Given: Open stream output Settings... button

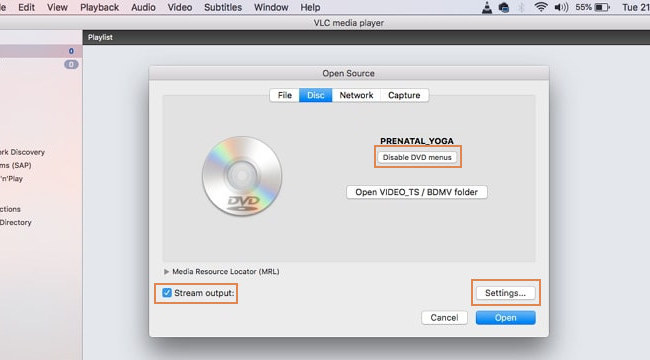Looking at the screenshot, I should (505, 293).
